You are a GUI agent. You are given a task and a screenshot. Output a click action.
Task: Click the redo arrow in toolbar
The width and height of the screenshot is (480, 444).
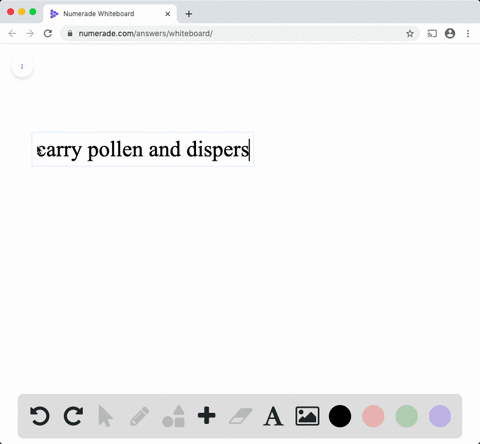[x=73, y=416]
